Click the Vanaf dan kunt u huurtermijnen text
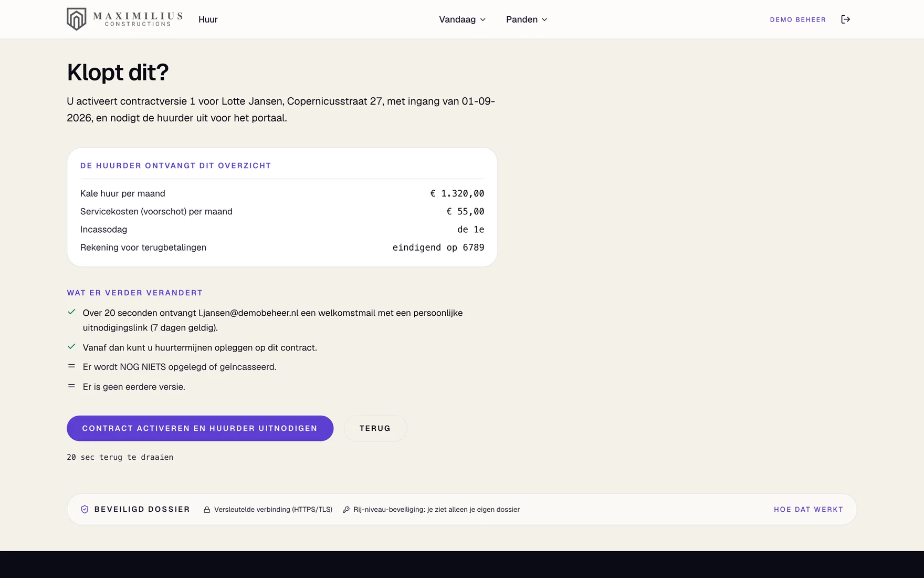The image size is (924, 578). coord(200,348)
